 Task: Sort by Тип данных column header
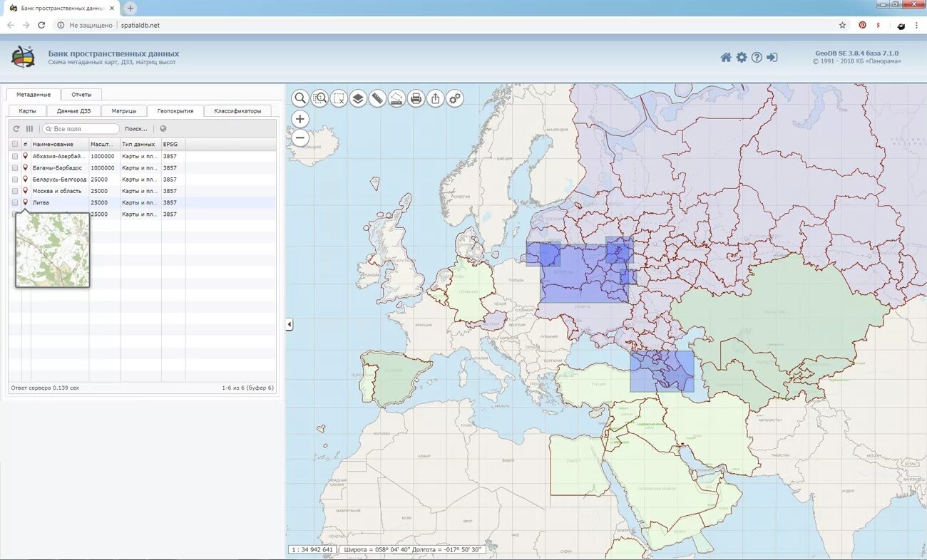[140, 145]
